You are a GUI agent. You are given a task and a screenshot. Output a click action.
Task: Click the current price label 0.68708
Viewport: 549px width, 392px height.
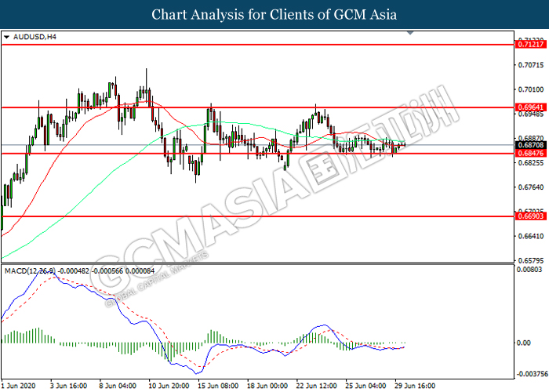(530, 145)
